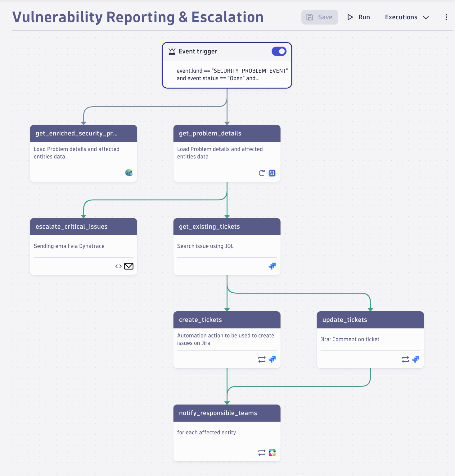The image size is (455, 476).
Task: Click the envelope icon in escalate_critical_issues
Action: click(128, 266)
